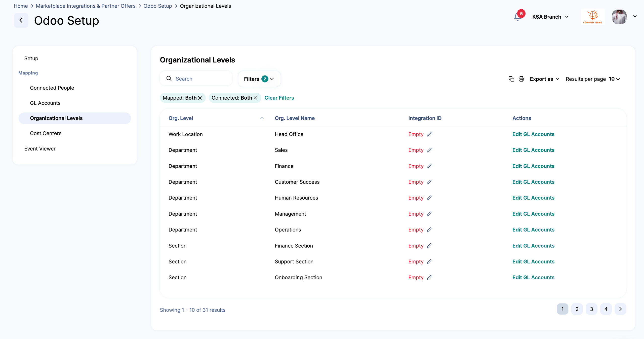The image size is (644, 339).
Task: Select Connected People sidebar item
Action: 52,88
